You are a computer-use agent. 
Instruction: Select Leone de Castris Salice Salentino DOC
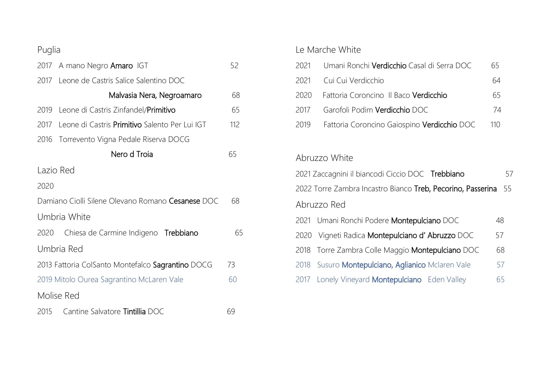point(121,80)
